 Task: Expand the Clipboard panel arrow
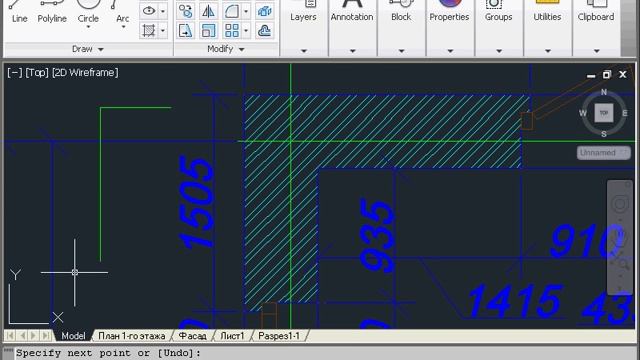596,51
